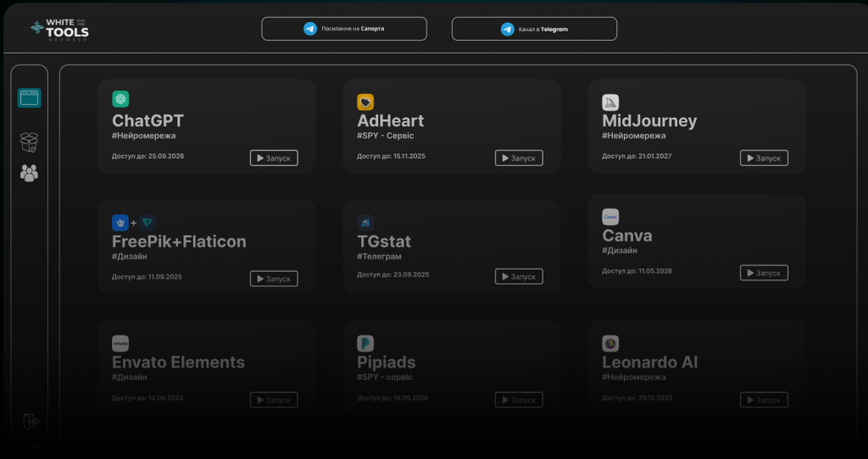Open the Канал в Telegram link
This screenshot has height=459, width=868.
coord(534,29)
